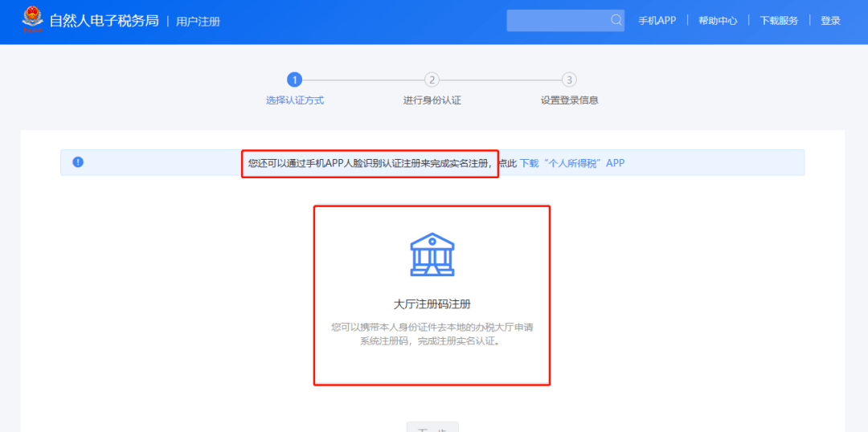Viewport: 868px width, 432px height.
Task: Select step 1 circle in progress bar
Action: [294, 79]
